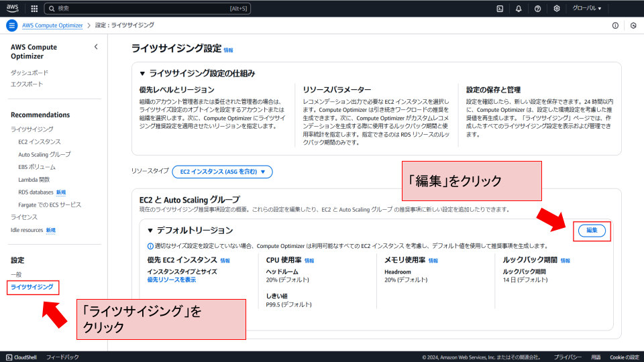Click the P99.5 (デフォルト) threshold value
Screen dimensions: 644x362
pos(288,304)
